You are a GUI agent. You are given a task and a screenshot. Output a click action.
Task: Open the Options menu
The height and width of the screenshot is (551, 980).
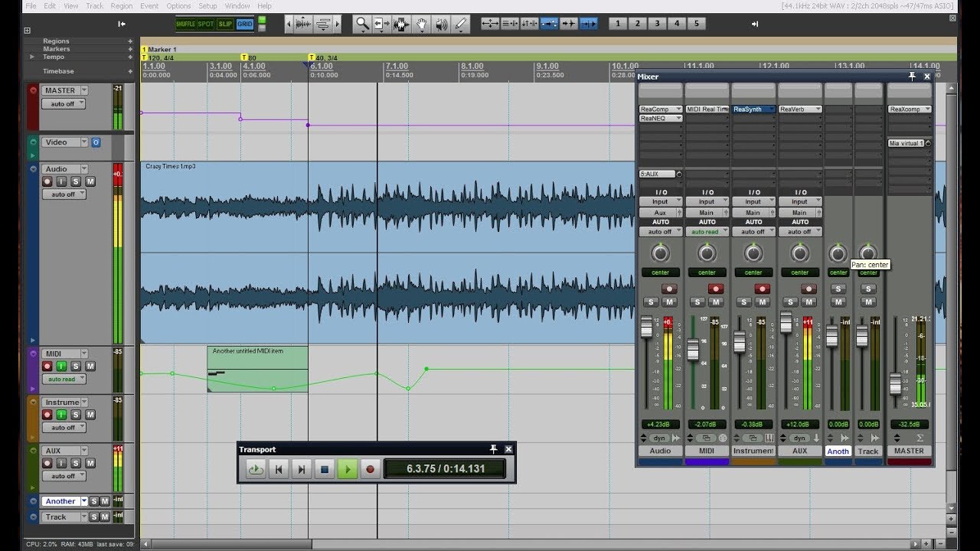tap(178, 5)
